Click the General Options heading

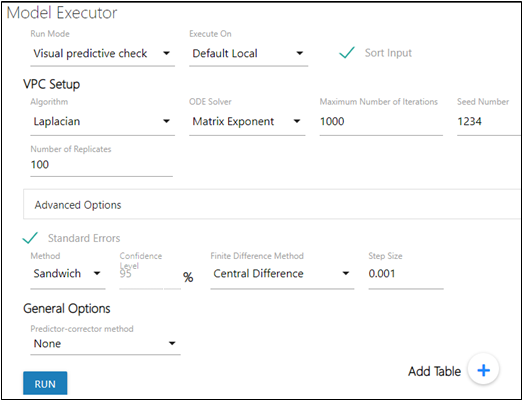(x=67, y=308)
